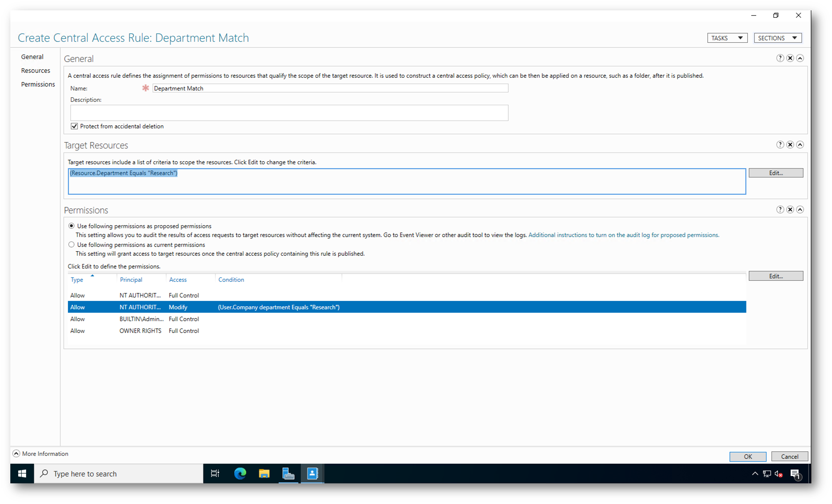832x504 pixels.
Task: Uncheck Protect from accidental deletion
Action: click(x=74, y=126)
